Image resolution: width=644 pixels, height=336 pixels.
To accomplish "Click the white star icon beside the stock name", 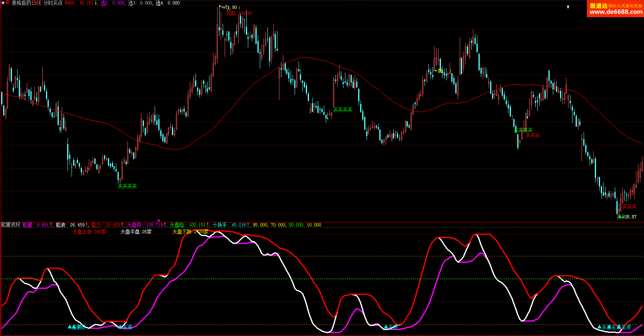I will point(3,3).
